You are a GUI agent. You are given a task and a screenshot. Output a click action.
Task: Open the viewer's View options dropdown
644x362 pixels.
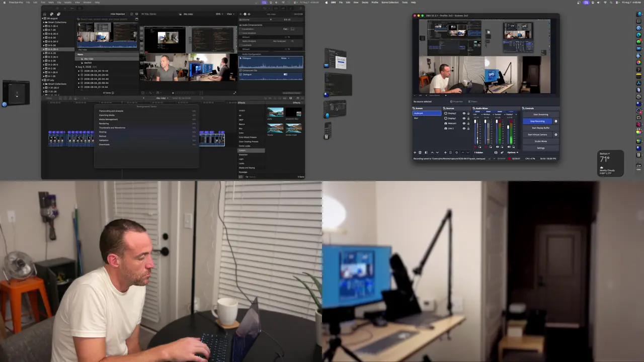coord(230,14)
